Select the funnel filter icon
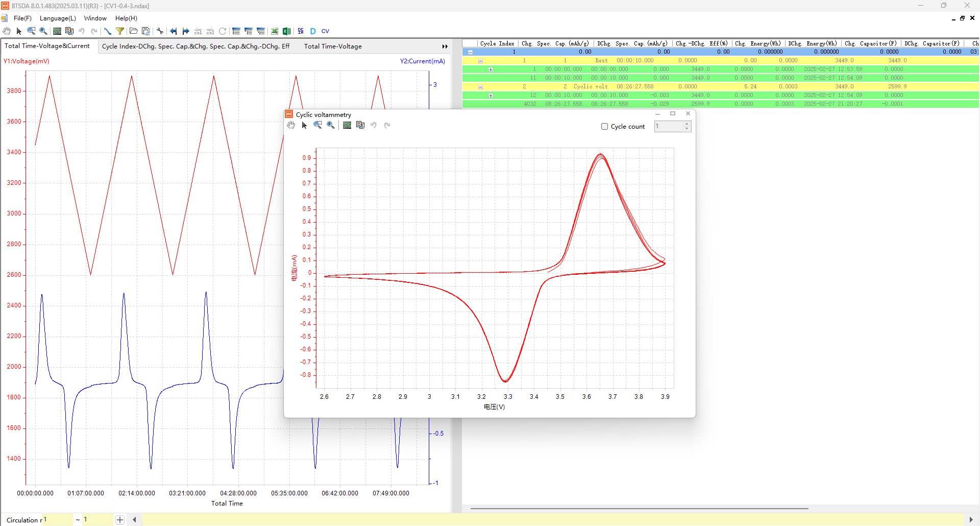This screenshot has width=980, height=526. (x=120, y=31)
